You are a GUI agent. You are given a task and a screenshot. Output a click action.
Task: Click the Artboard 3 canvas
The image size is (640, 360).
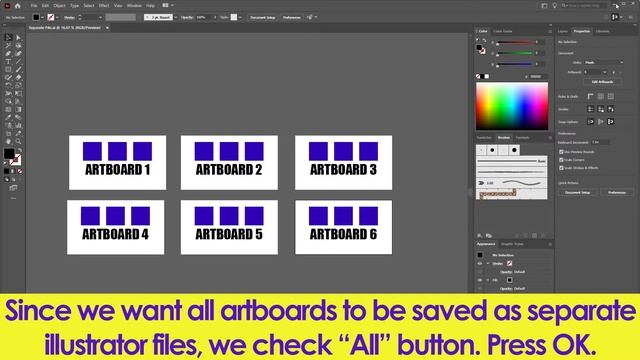pos(344,162)
